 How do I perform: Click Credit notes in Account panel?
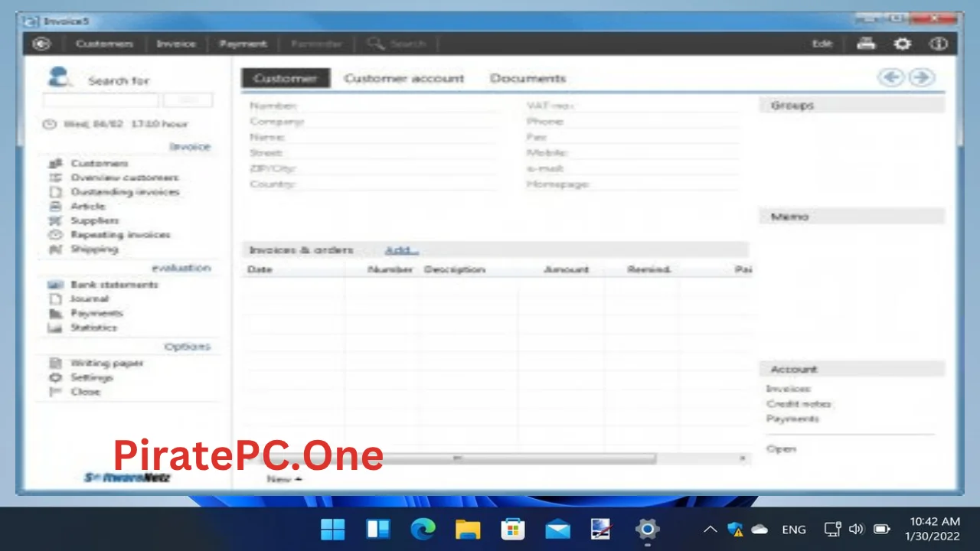click(799, 403)
